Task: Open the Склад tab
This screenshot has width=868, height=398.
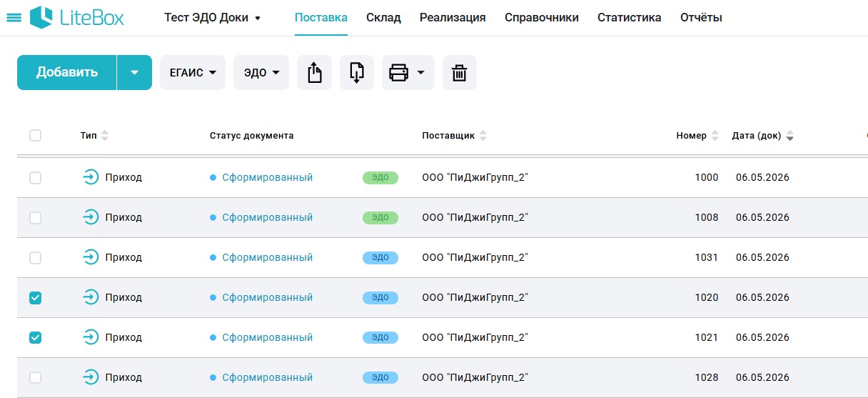Action: point(383,17)
